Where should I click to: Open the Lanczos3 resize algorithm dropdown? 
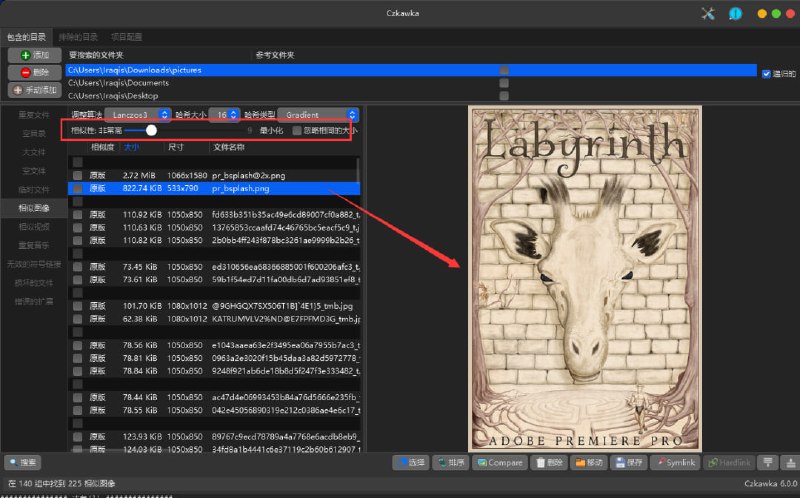[x=138, y=115]
